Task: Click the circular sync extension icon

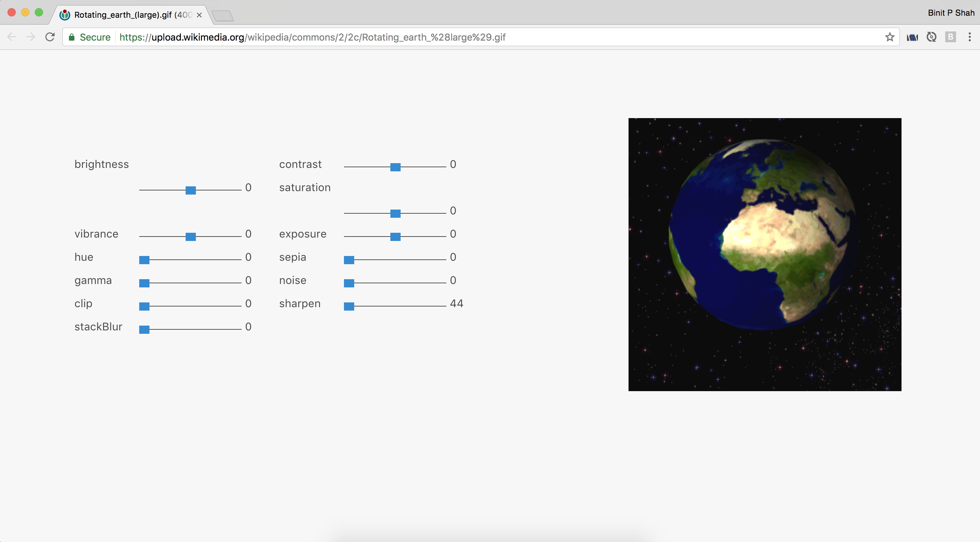Action: 931,37
